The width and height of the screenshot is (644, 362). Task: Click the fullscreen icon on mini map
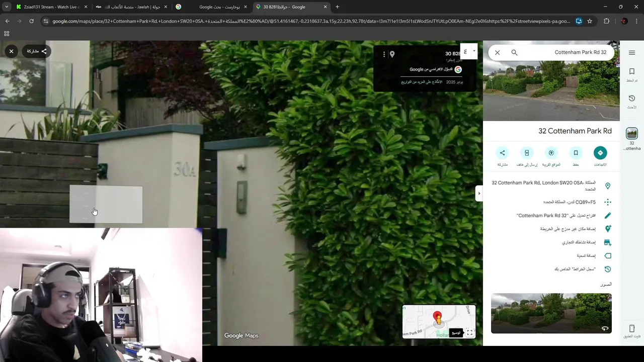point(469,332)
